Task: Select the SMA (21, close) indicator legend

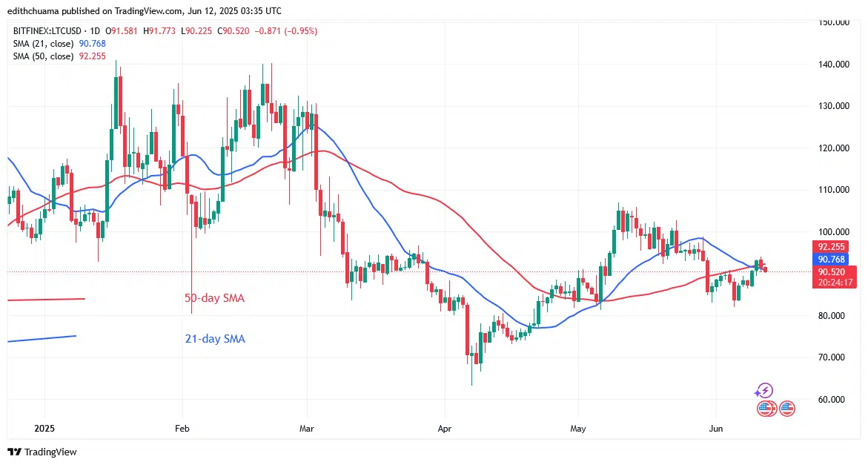Action: click(x=44, y=44)
